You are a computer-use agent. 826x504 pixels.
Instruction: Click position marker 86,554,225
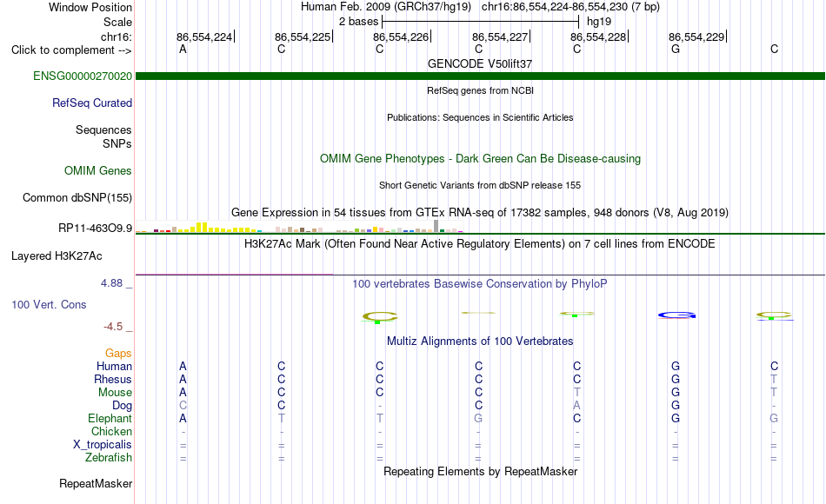click(x=304, y=36)
